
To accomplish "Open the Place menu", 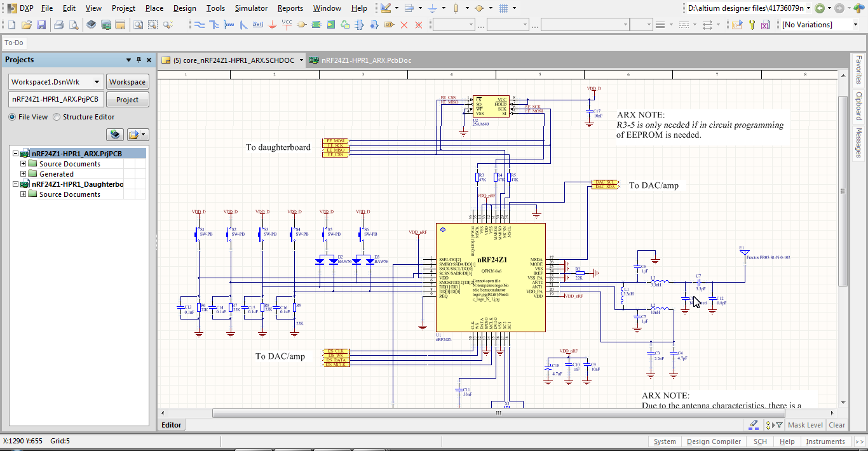I will tap(154, 8).
